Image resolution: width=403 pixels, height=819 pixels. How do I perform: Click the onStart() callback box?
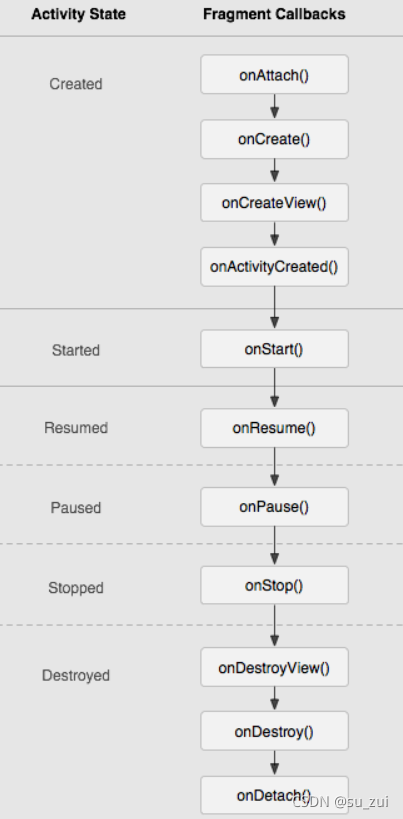click(275, 349)
